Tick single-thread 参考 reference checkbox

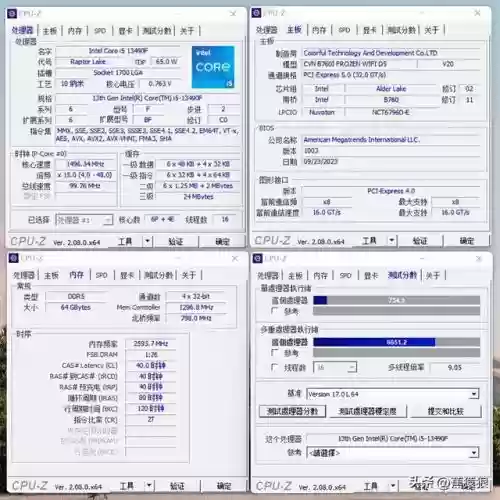(x=275, y=311)
